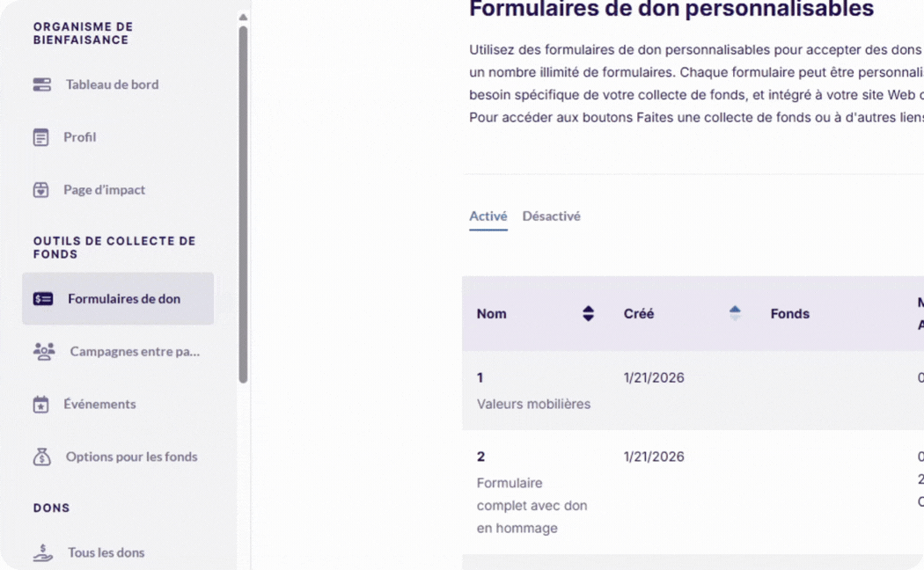
Task: Sort the table by Nom column arrows
Action: [588, 314]
